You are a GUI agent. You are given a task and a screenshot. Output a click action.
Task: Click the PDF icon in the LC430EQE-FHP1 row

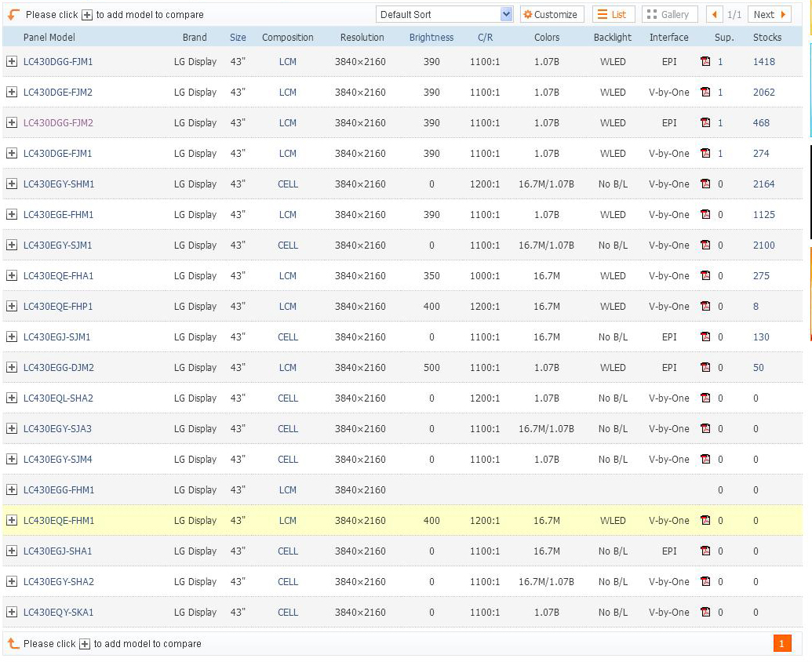click(x=705, y=306)
